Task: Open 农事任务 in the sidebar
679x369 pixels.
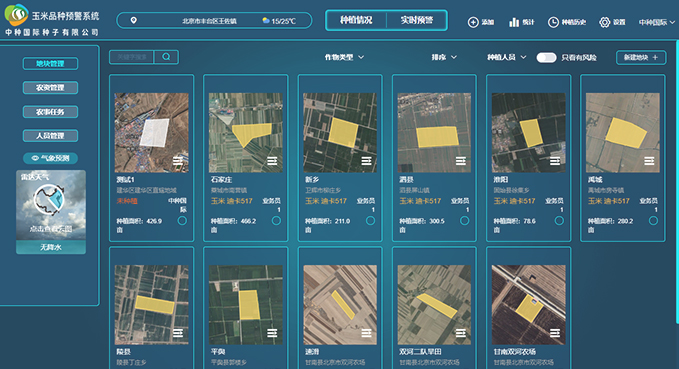Action: coord(50,112)
